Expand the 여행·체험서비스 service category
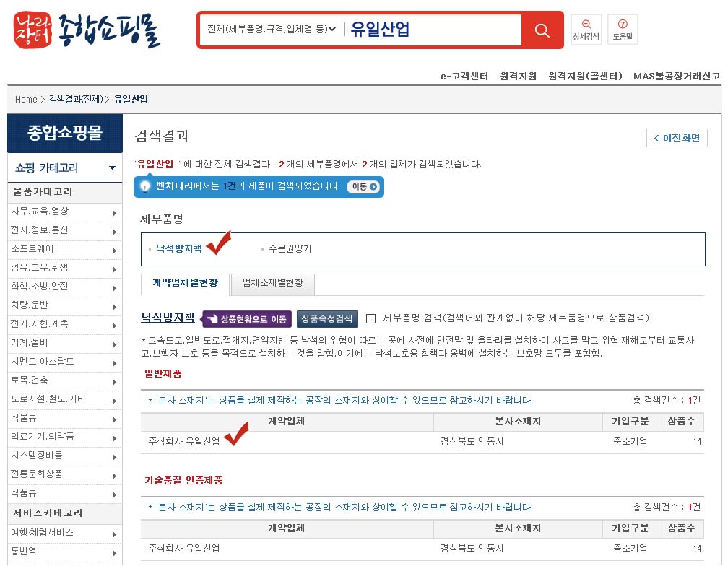The image size is (728, 566). pos(65,533)
